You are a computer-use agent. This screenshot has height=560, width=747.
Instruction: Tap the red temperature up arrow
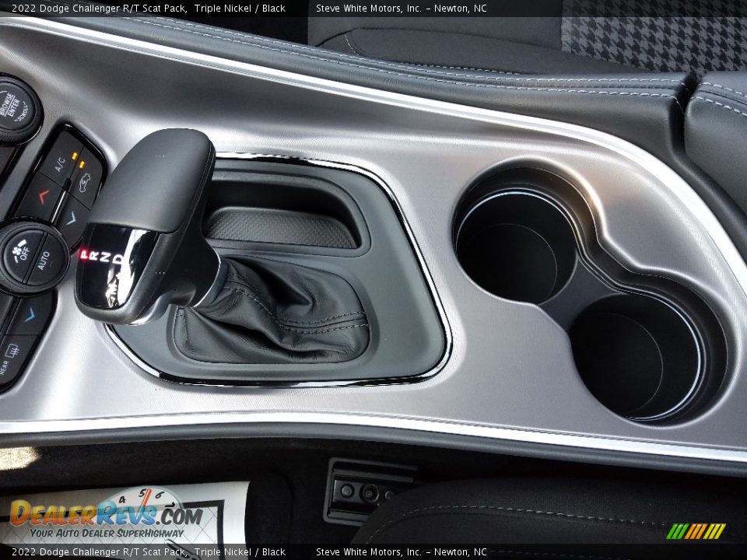[x=42, y=197]
